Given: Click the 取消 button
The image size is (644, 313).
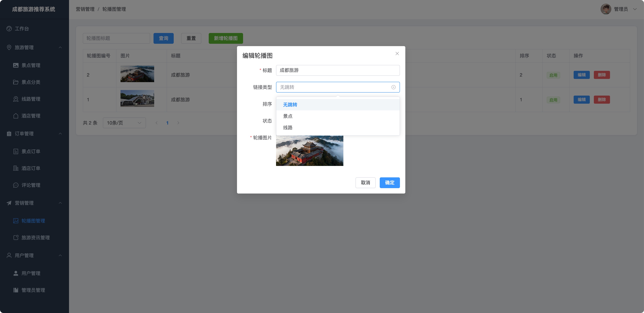Looking at the screenshot, I should pyautogui.click(x=365, y=183).
